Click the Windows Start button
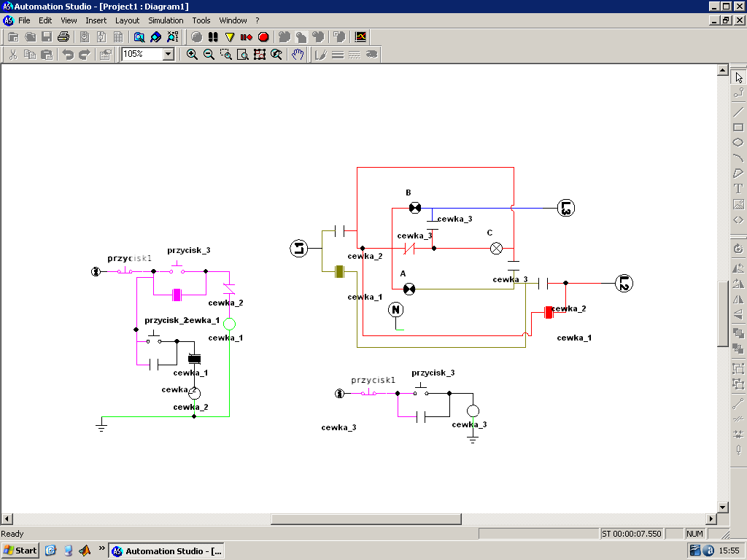The width and height of the screenshot is (747, 560). [x=20, y=551]
